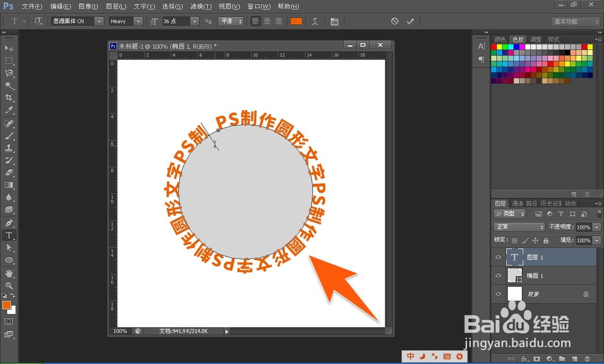Open the 36 点 font size dropdown
Image resolution: width=604 pixels, height=364 pixels.
pos(194,21)
